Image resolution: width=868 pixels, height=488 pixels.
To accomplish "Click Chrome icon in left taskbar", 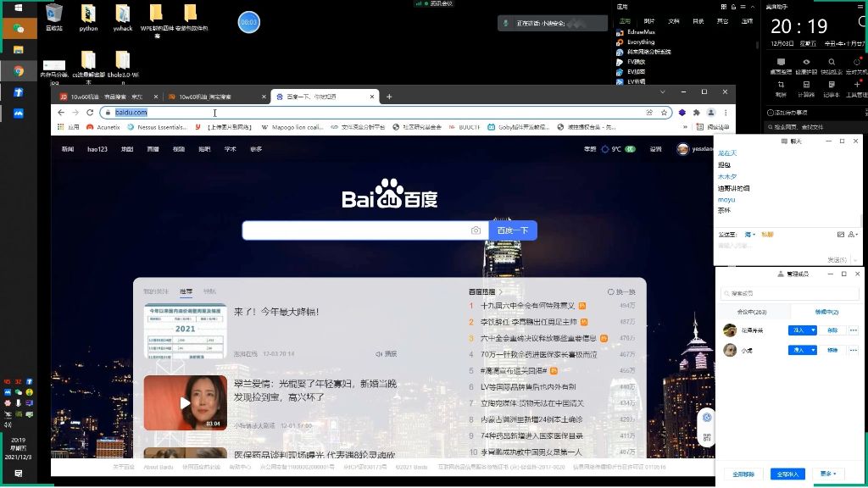I will click(19, 71).
